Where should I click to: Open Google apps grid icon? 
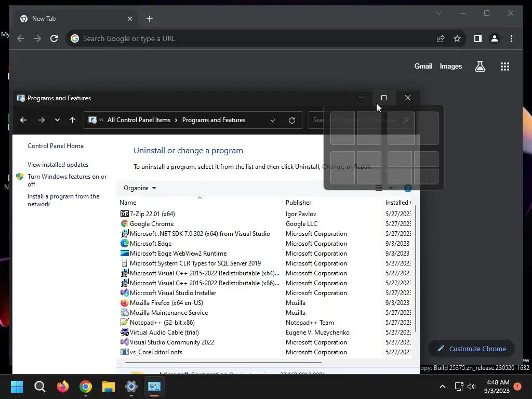tap(505, 66)
